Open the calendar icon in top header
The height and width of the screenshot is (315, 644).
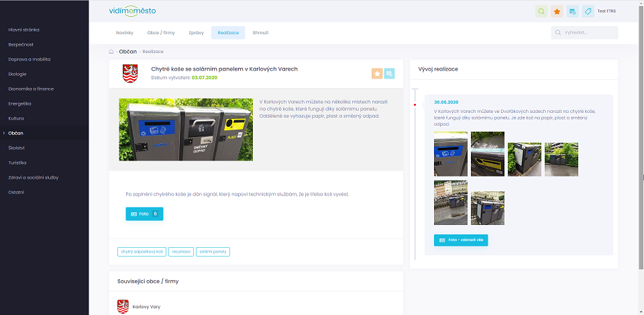click(x=572, y=11)
